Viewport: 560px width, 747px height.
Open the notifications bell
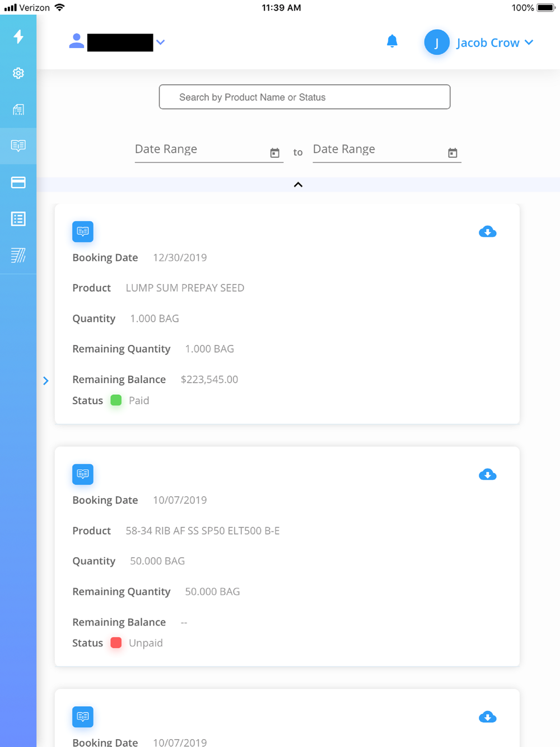pyautogui.click(x=392, y=41)
